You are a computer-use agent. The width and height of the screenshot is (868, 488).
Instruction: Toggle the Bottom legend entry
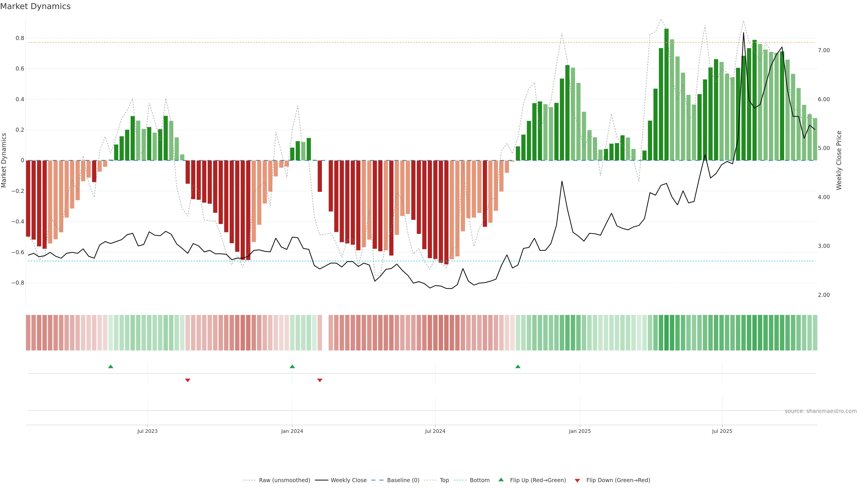coord(479,480)
